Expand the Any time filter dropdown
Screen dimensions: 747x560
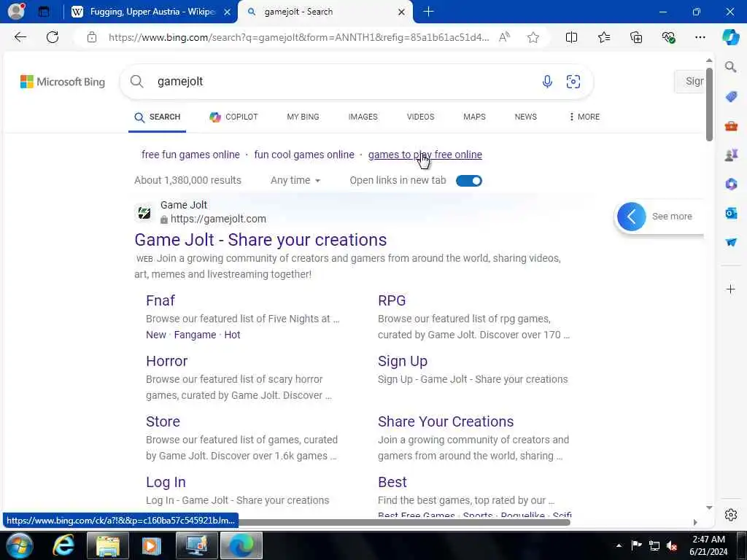[295, 181]
